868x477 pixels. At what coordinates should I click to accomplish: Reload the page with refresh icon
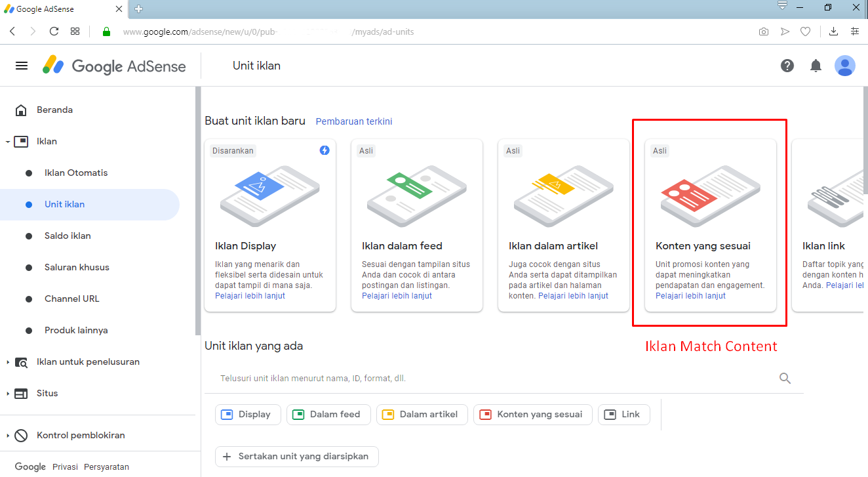[x=54, y=31]
